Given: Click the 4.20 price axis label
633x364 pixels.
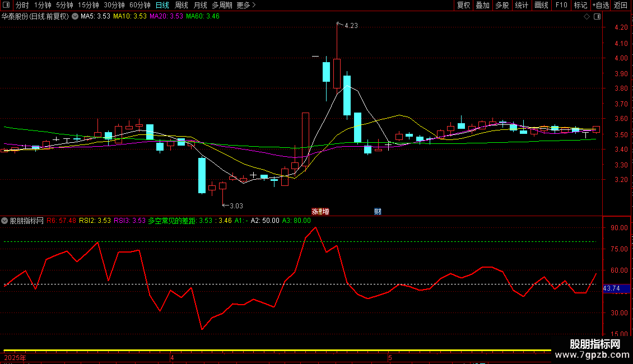Looking at the screenshot, I should pyautogui.click(x=621, y=27).
